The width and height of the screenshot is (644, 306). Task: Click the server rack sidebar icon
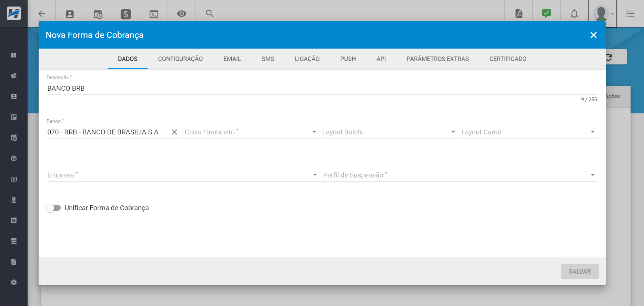(14, 241)
